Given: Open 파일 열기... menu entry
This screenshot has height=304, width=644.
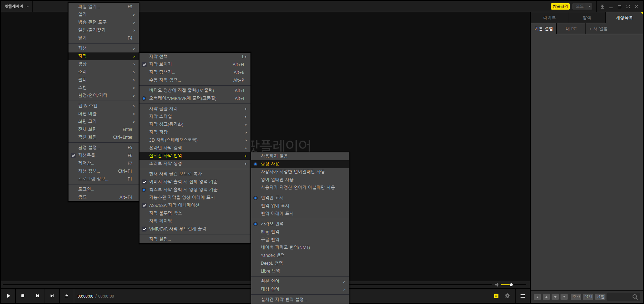Looking at the screenshot, I should (103, 6).
